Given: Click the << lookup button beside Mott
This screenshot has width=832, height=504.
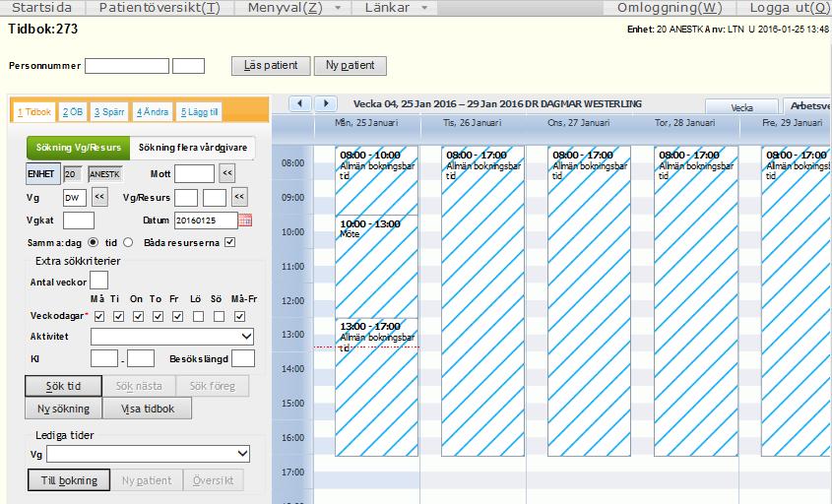Looking at the screenshot, I should tap(227, 173).
